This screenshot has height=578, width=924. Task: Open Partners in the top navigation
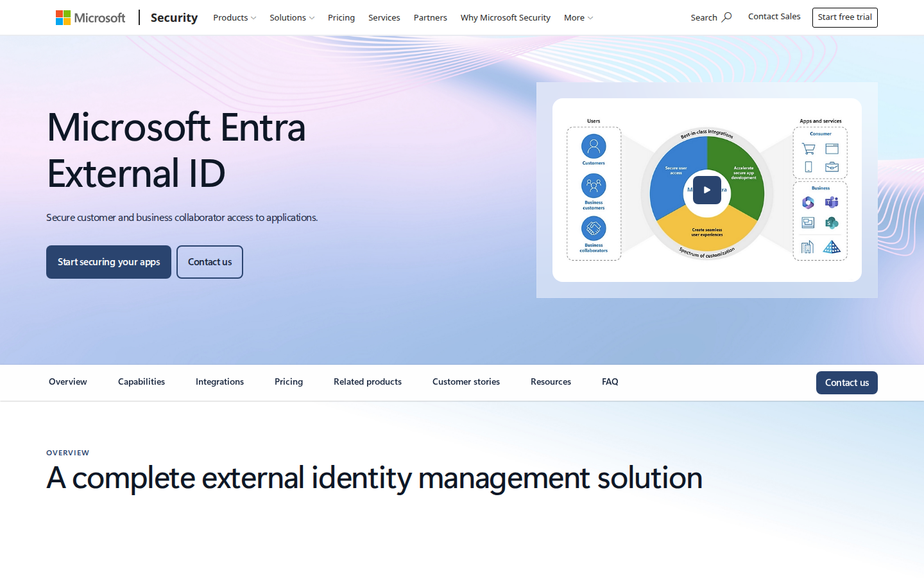(431, 18)
